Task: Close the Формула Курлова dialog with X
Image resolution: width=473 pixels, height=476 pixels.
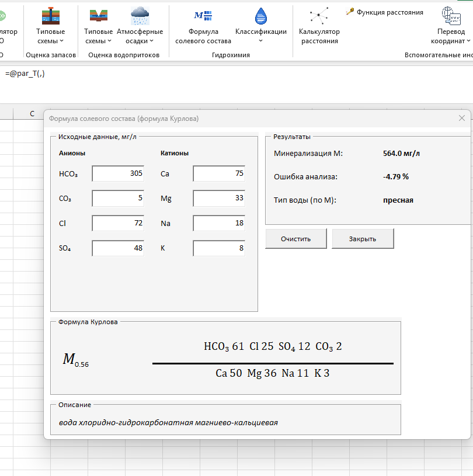Action: 462,118
